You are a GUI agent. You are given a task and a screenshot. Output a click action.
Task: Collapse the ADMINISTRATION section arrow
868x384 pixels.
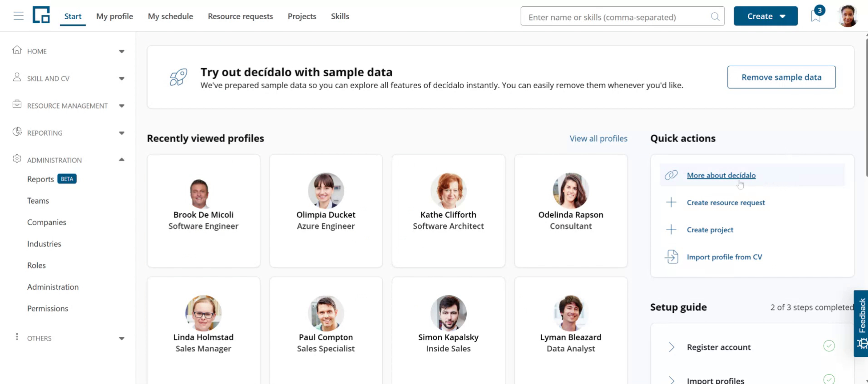coord(122,160)
